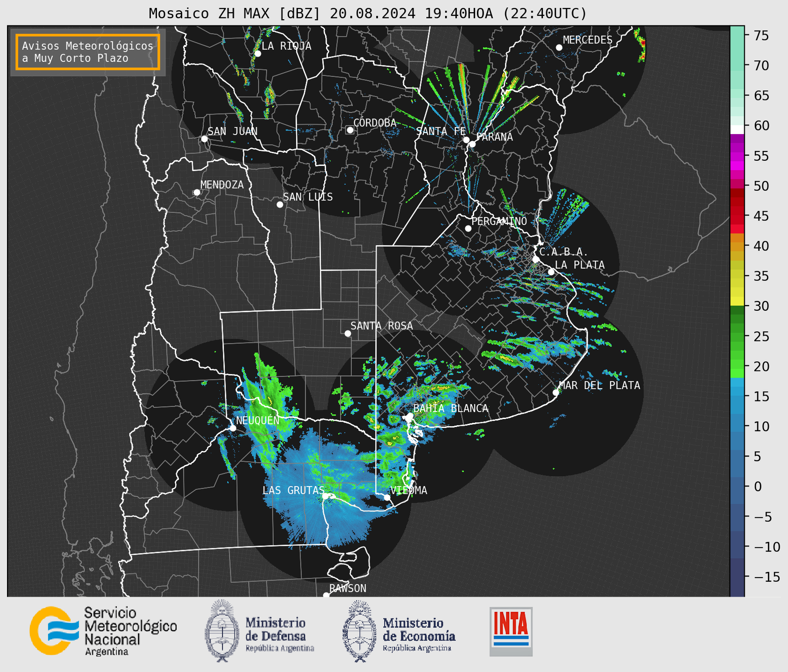Click the BAHIA BLANCA label
Image resolution: width=788 pixels, height=672 pixels.
click(451, 408)
